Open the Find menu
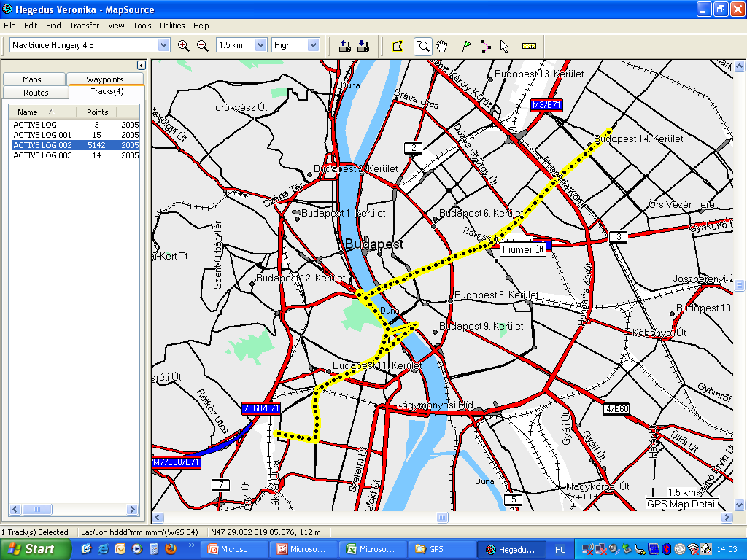747x560 pixels. point(53,26)
